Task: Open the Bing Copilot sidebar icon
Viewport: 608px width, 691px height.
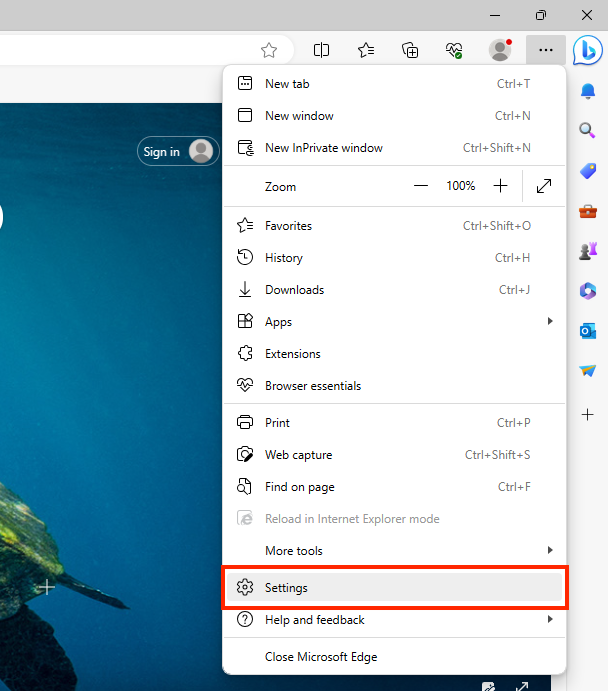Action: pyautogui.click(x=587, y=49)
